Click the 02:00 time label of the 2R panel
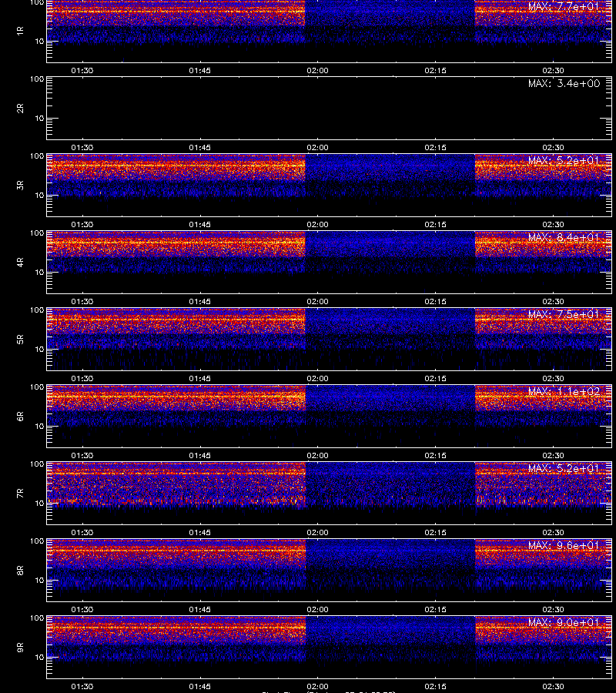 318,148
